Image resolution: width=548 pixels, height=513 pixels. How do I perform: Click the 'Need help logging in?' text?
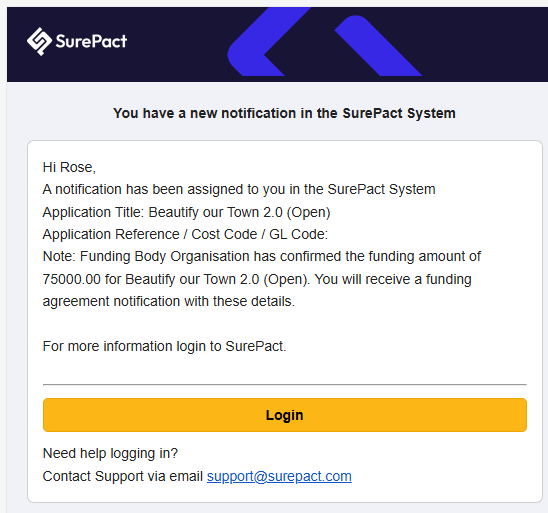coord(110,453)
